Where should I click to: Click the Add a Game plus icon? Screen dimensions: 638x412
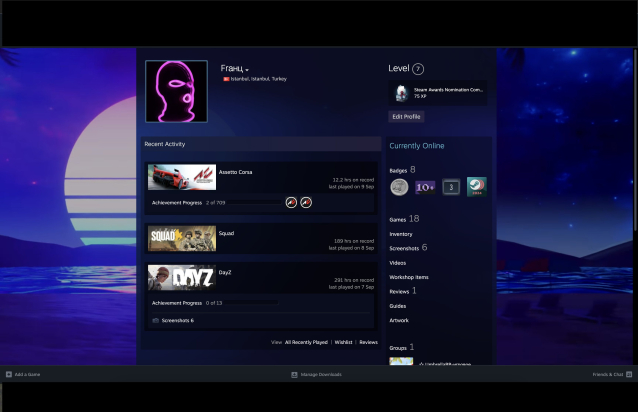click(x=9, y=374)
